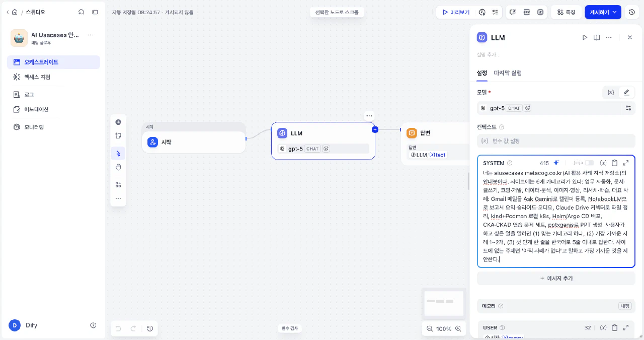Click the refresh icon beside 스튜디오
The image size is (644, 340).
pos(82,12)
